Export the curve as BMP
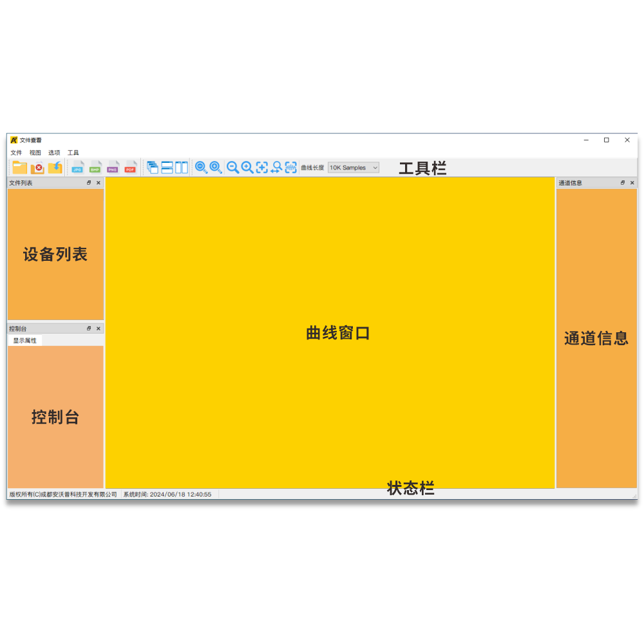The width and height of the screenshot is (644, 644). click(95, 167)
